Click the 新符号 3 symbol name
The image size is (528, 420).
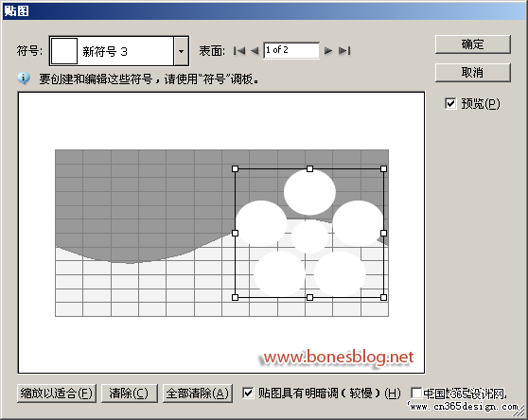[105, 51]
